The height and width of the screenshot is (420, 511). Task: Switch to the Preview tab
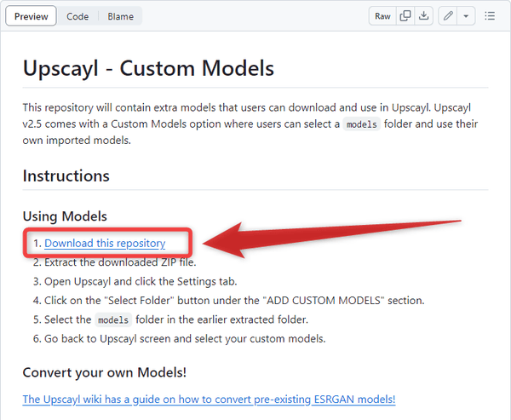point(31,16)
